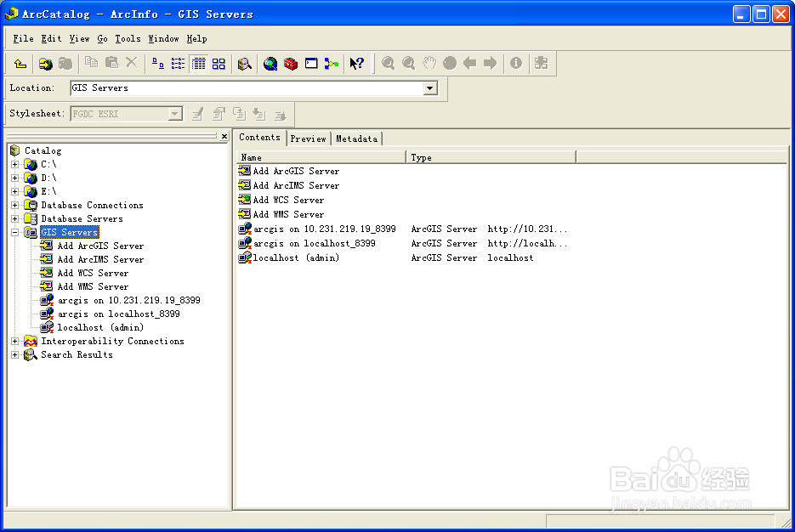Viewport: 795px width, 532px height.
Task: Switch to List view
Action: coord(178,64)
